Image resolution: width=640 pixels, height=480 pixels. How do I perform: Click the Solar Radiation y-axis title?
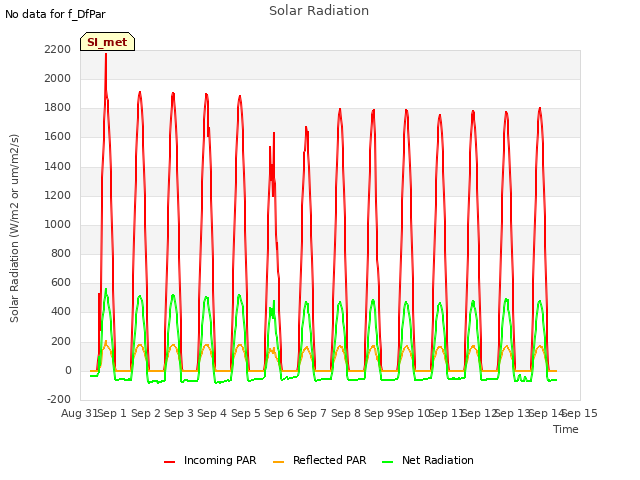point(14,228)
